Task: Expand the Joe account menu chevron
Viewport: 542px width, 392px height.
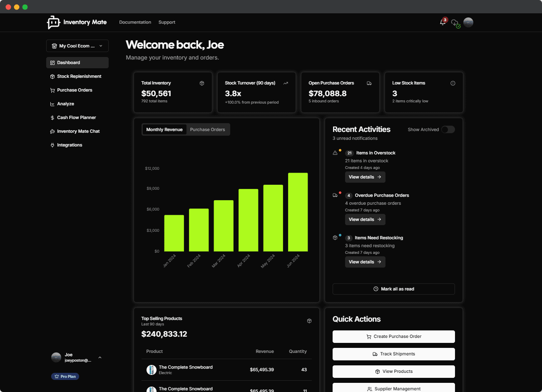Action: 100,357
